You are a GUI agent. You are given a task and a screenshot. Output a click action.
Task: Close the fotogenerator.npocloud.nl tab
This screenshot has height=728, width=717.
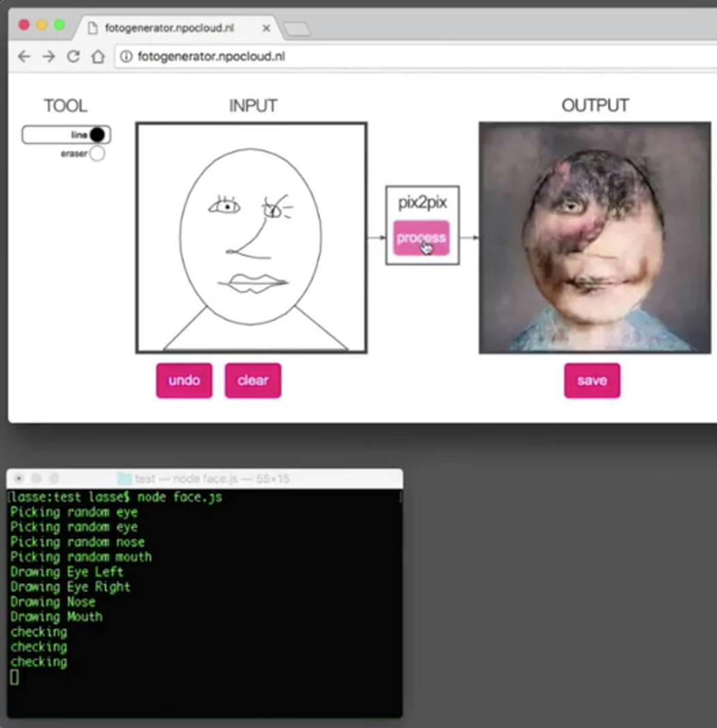pyautogui.click(x=267, y=29)
